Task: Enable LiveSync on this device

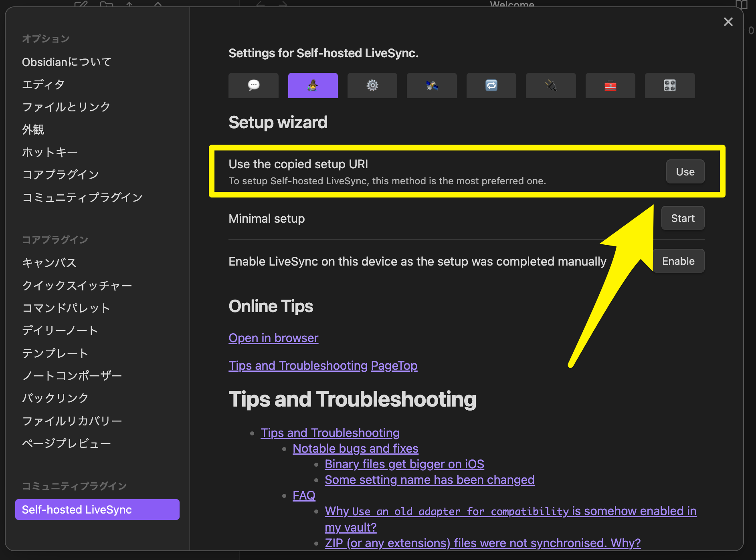Action: pos(678,261)
